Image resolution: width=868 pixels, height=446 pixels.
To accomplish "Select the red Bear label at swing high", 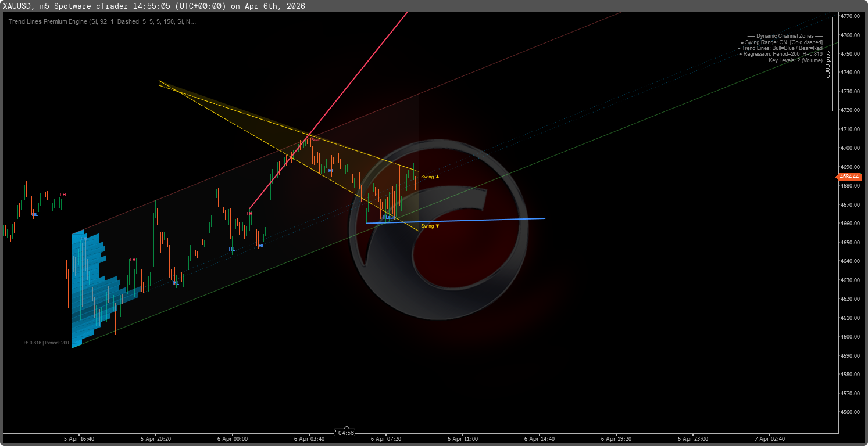I will click(315, 140).
